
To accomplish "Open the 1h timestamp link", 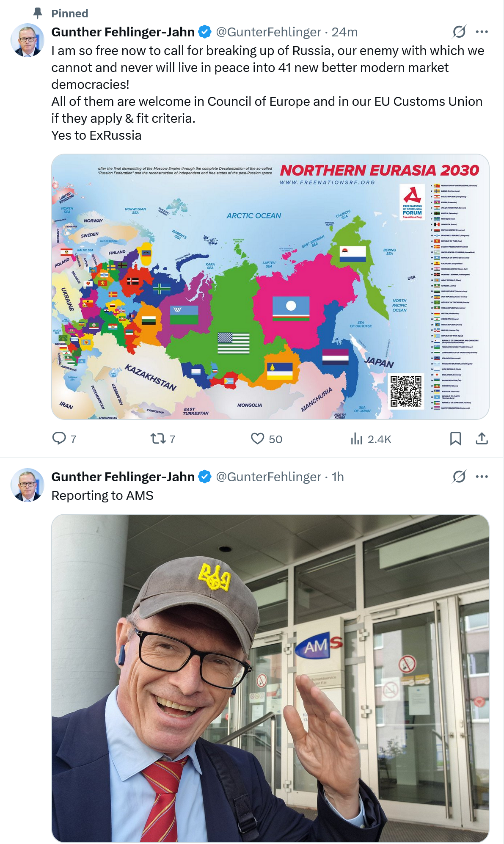I will 338,477.
